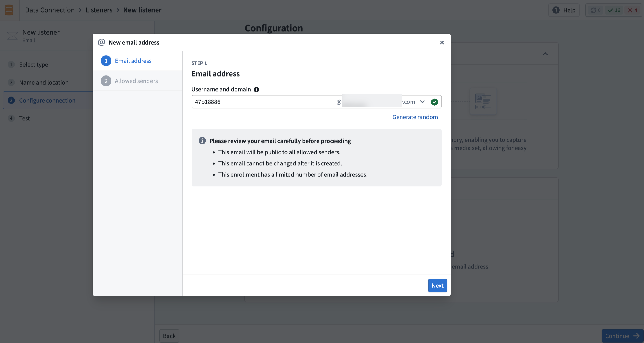This screenshot has width=644, height=343.
Task: Select the Name and location step in the sidebar
Action: click(44, 82)
